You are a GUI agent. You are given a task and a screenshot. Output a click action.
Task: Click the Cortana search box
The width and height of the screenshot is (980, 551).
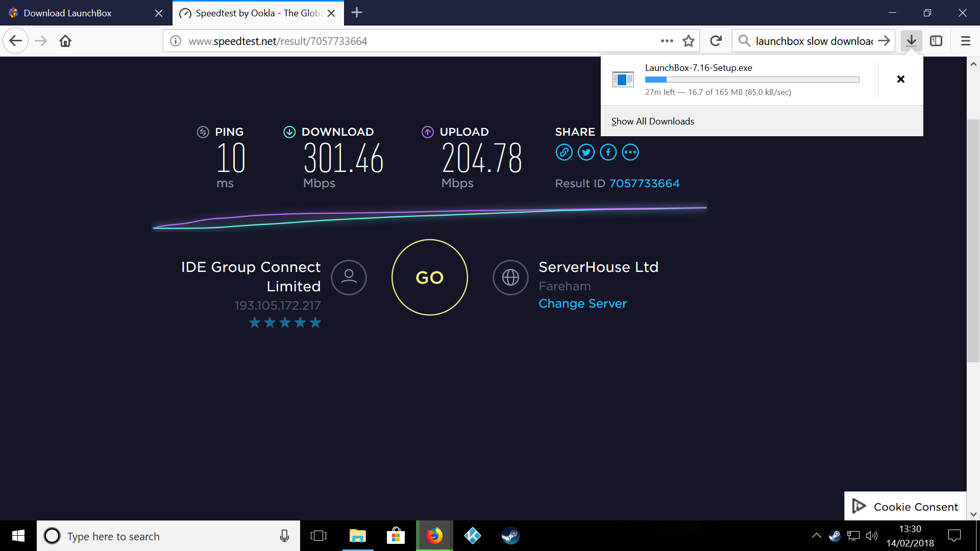click(x=168, y=536)
